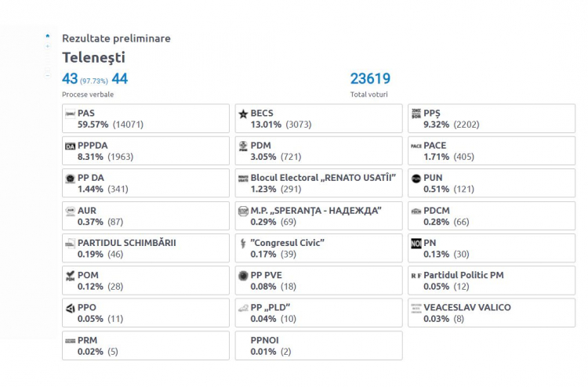This screenshot has width=588, height=387.
Task: Select the PAS results card
Action: pos(146,118)
